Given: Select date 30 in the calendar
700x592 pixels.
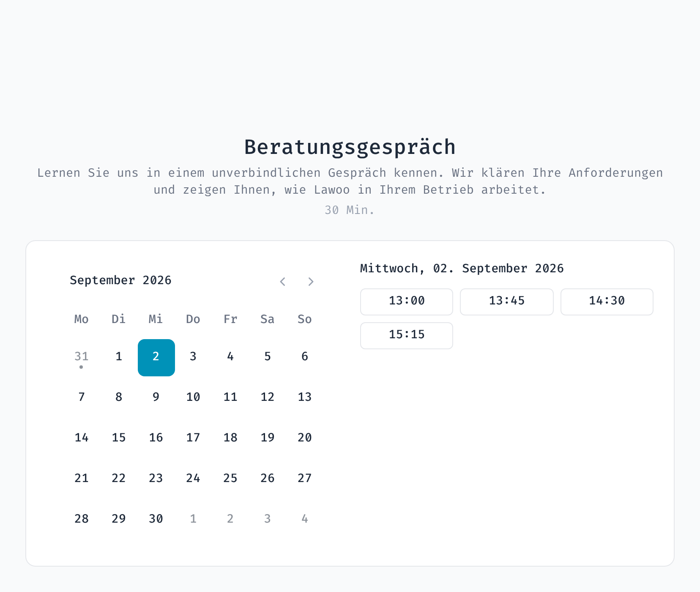Looking at the screenshot, I should click(156, 520).
